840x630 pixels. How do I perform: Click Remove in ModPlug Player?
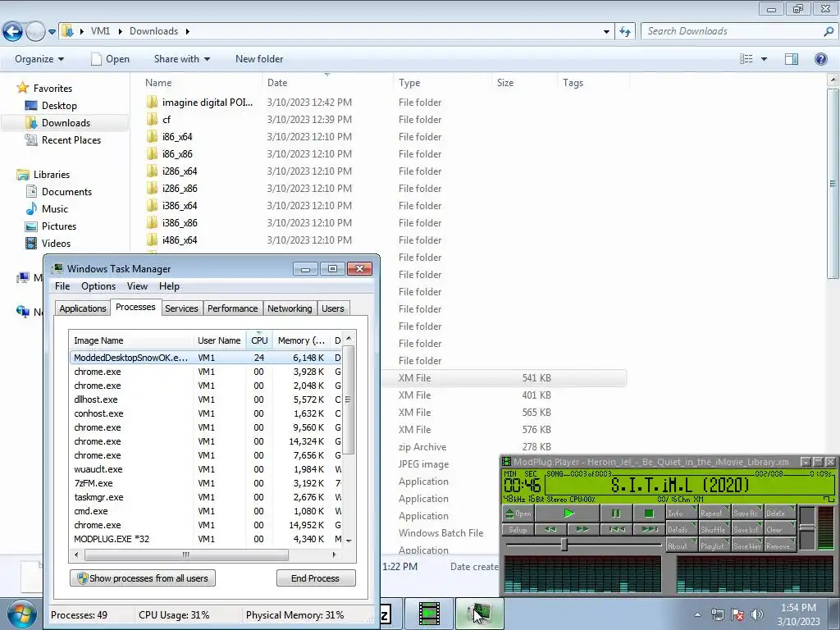click(x=779, y=546)
